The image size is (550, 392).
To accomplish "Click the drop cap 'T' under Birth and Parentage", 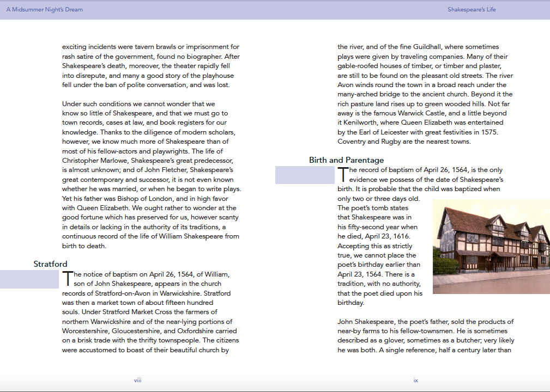I will (343, 174).
